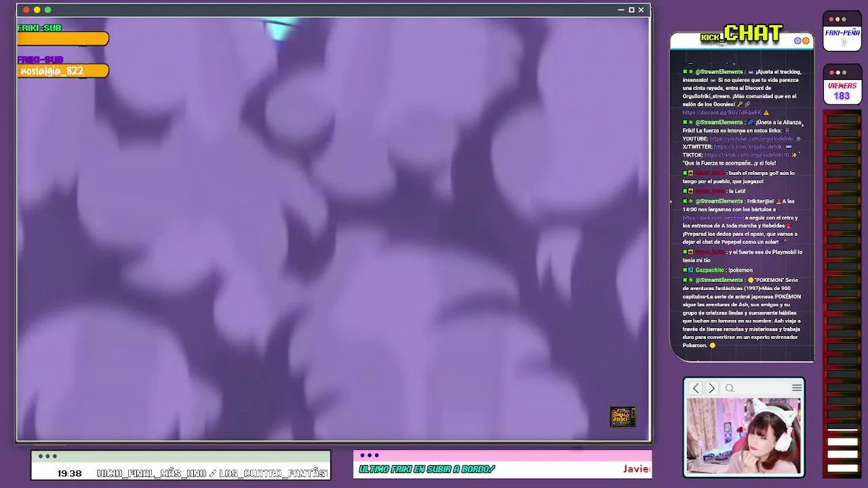The width and height of the screenshot is (868, 488).
Task: Minimize the main video window
Action: [621, 9]
